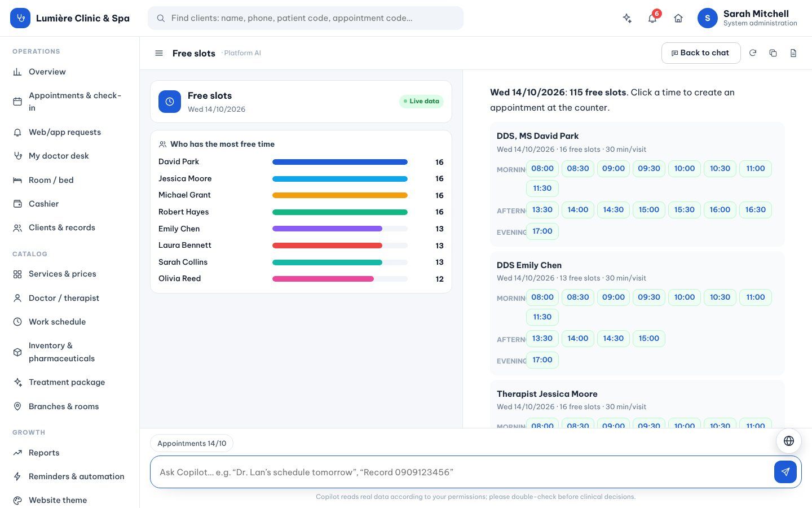Open Branches & rooms
The image size is (812, 508).
[70, 406]
